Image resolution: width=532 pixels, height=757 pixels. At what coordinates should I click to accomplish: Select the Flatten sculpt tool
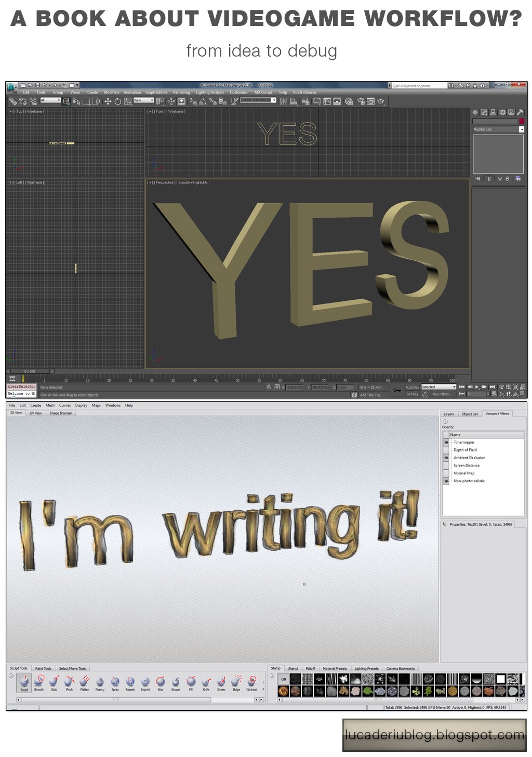pos(85,682)
